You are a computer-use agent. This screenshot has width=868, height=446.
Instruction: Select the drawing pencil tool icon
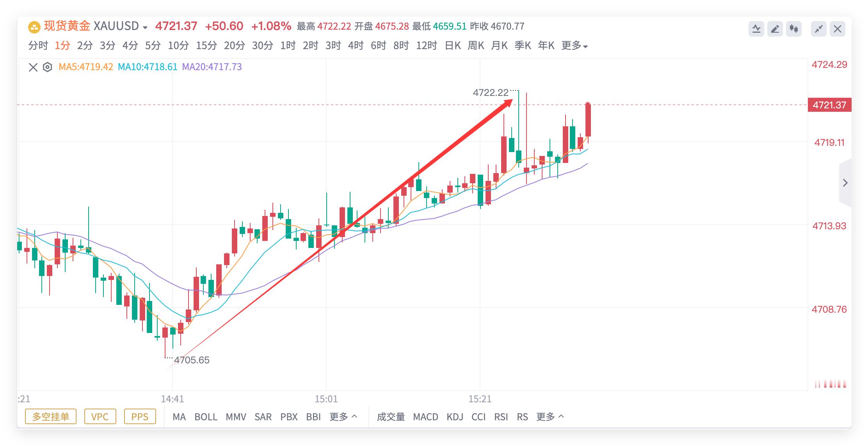coord(776,29)
